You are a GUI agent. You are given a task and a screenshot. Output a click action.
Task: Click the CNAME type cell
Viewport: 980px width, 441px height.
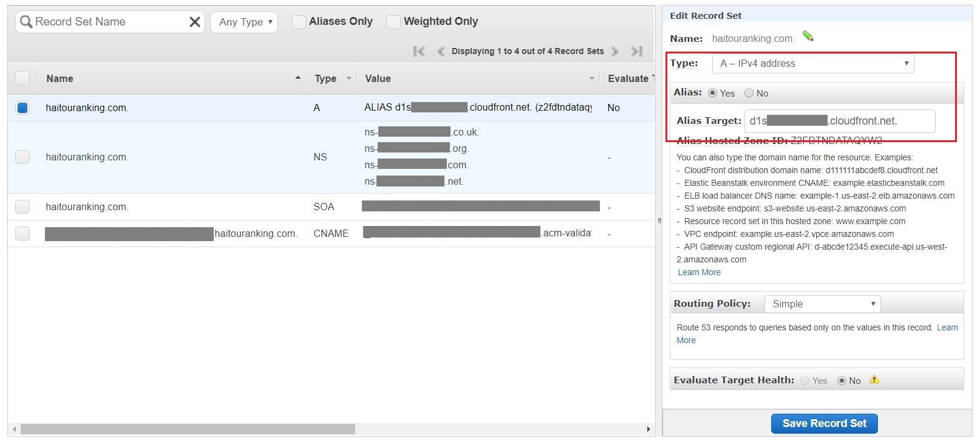(x=331, y=233)
